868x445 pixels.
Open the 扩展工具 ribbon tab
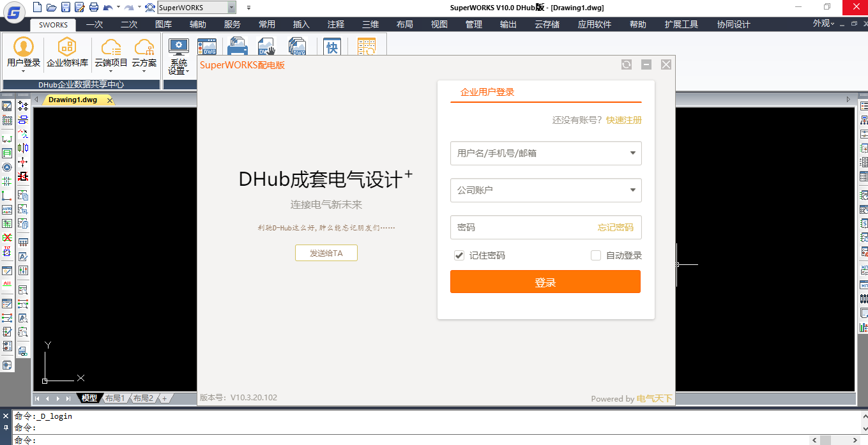coord(681,24)
